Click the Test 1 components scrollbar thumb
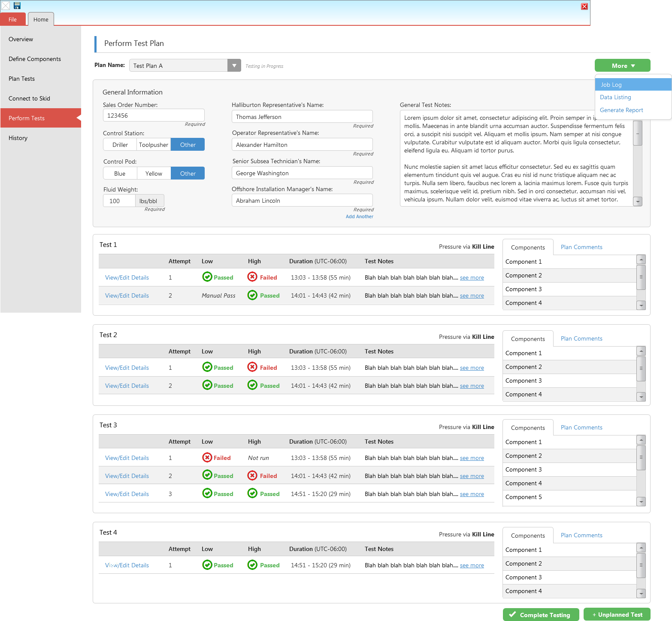 (641, 277)
